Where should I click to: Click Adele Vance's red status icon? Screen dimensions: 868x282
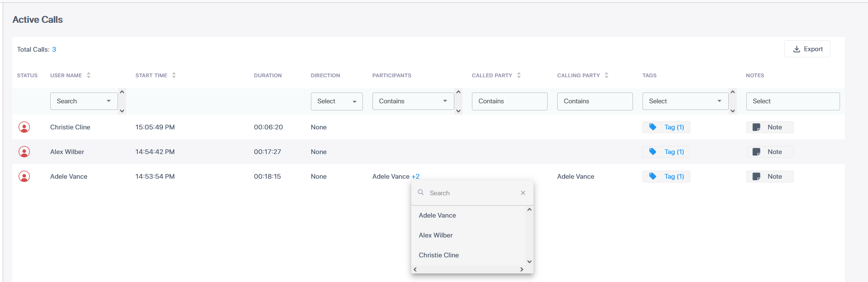(24, 176)
